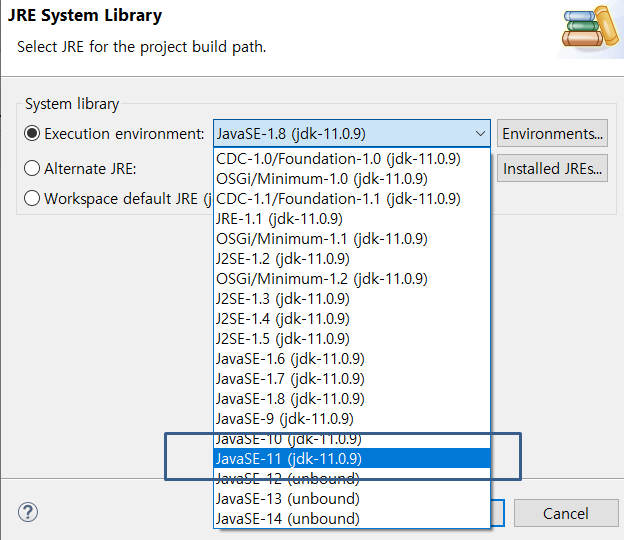Select the Execution environment radio button
The width and height of the screenshot is (624, 540).
(x=32, y=133)
